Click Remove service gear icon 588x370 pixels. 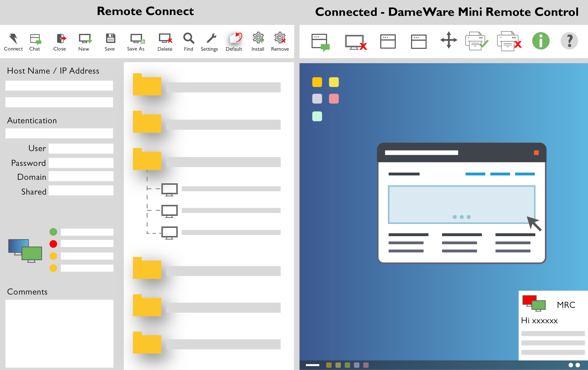[x=280, y=38]
